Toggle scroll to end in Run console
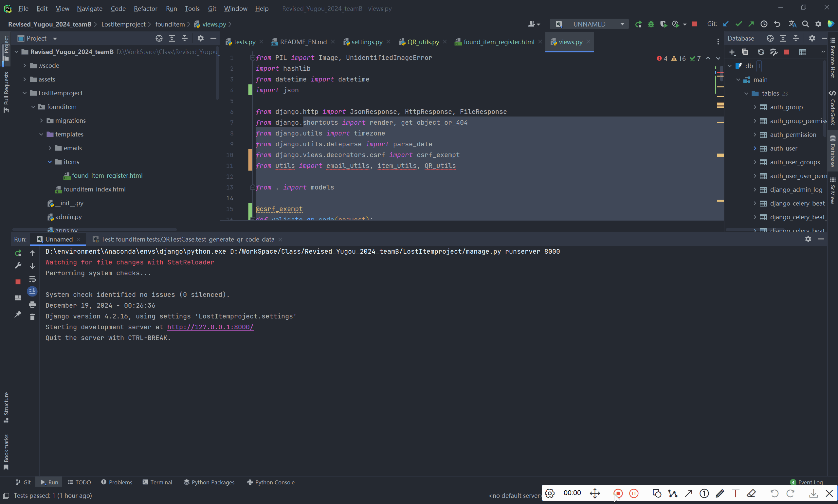Image resolution: width=838 pixels, height=504 pixels. tap(32, 291)
